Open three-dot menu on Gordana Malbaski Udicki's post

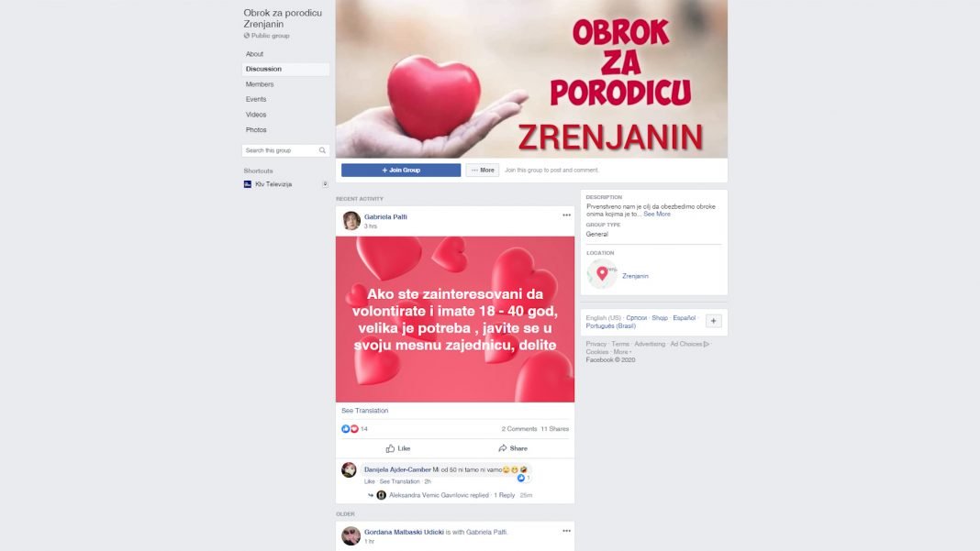(x=566, y=531)
